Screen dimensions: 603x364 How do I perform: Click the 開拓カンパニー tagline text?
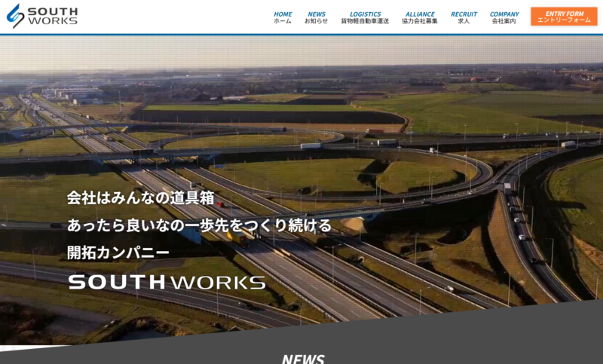118,252
